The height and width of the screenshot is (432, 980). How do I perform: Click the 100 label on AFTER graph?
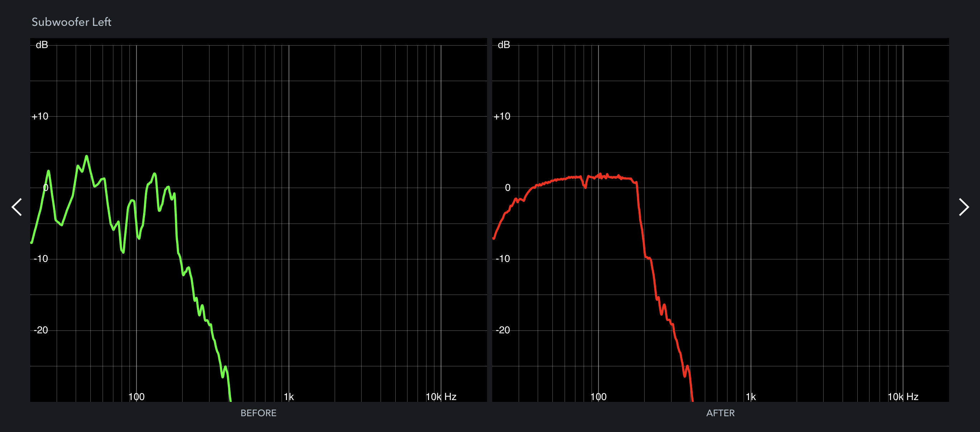click(598, 396)
